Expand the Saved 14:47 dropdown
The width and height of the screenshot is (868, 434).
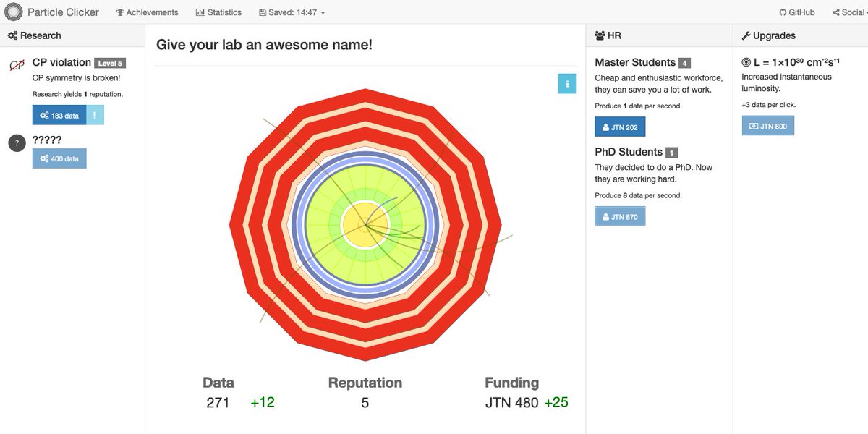point(292,12)
